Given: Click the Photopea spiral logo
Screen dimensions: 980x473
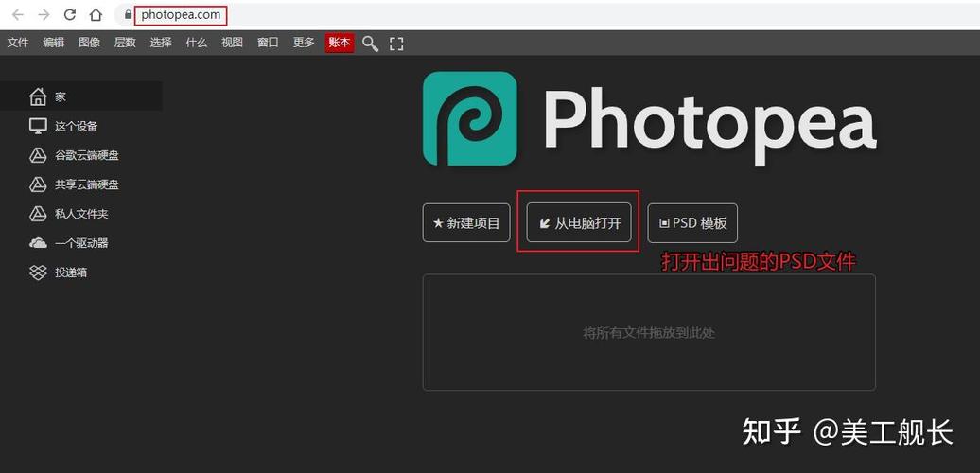Looking at the screenshot, I should coord(470,118).
